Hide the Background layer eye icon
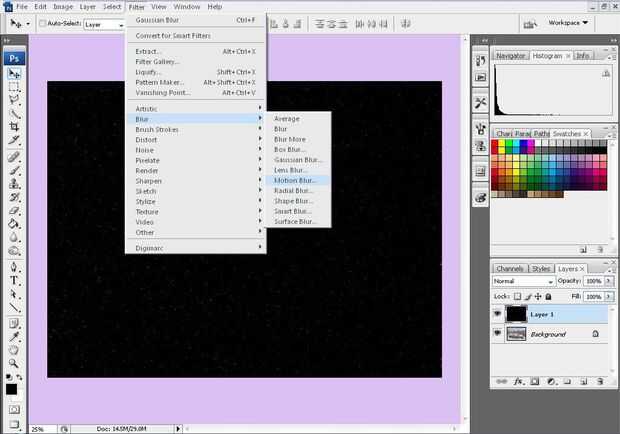620x434 pixels. coord(497,334)
